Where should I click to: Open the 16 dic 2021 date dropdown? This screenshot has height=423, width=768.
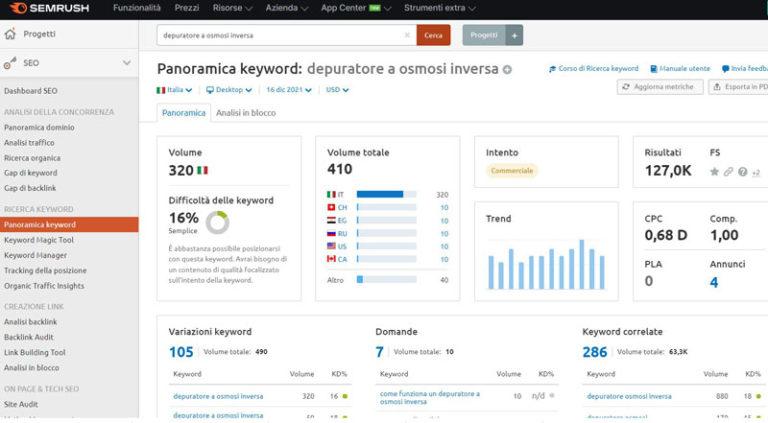(x=288, y=90)
